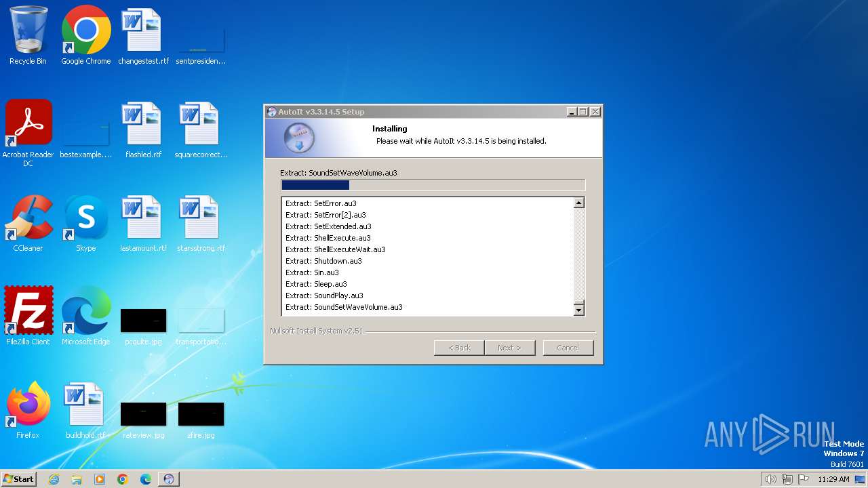Screen dimensions: 868x488
Task: Open the Skype desktop shortcut
Action: point(86,224)
